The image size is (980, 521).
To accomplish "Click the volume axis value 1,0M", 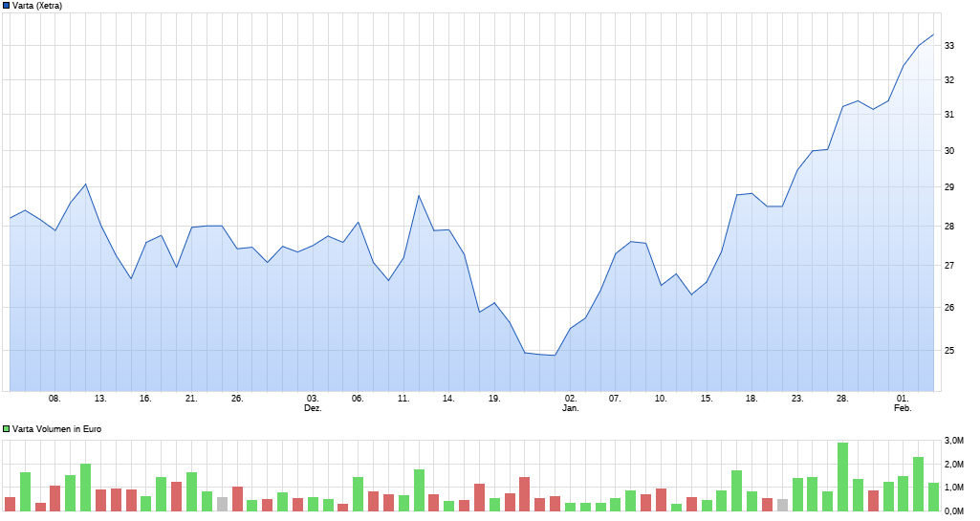I will coord(954,488).
